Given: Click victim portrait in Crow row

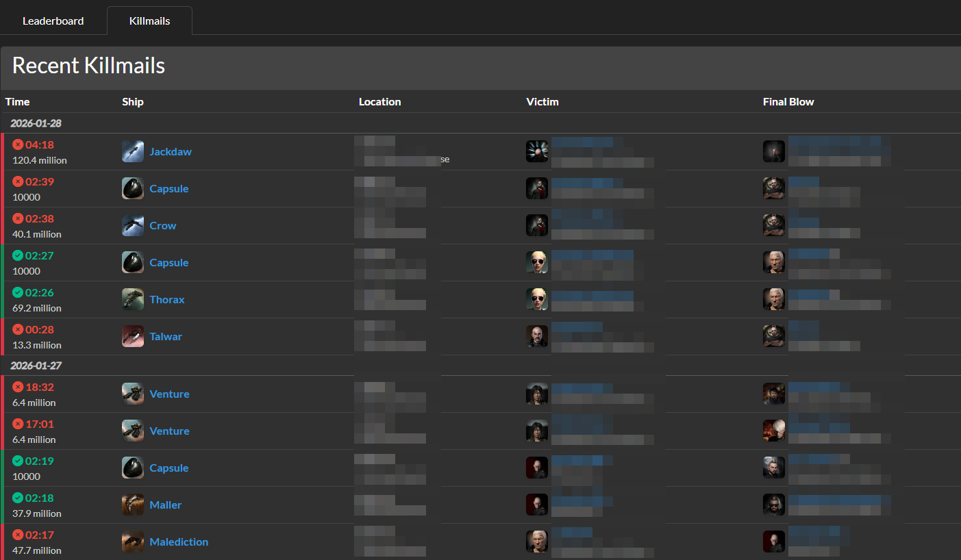Looking at the screenshot, I should click(537, 225).
